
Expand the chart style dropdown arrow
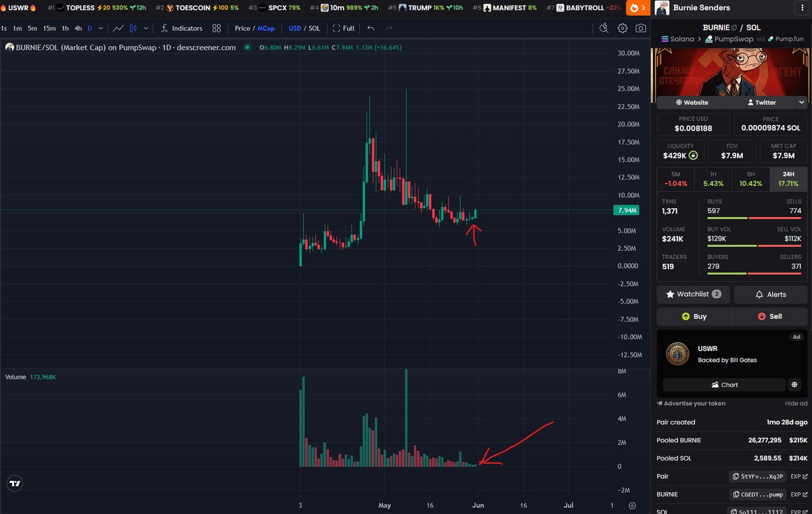145,28
